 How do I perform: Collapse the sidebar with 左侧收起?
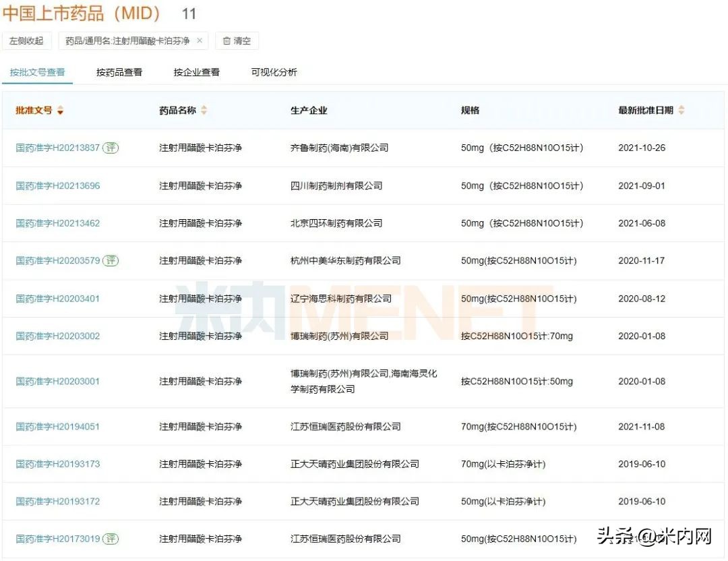(27, 40)
